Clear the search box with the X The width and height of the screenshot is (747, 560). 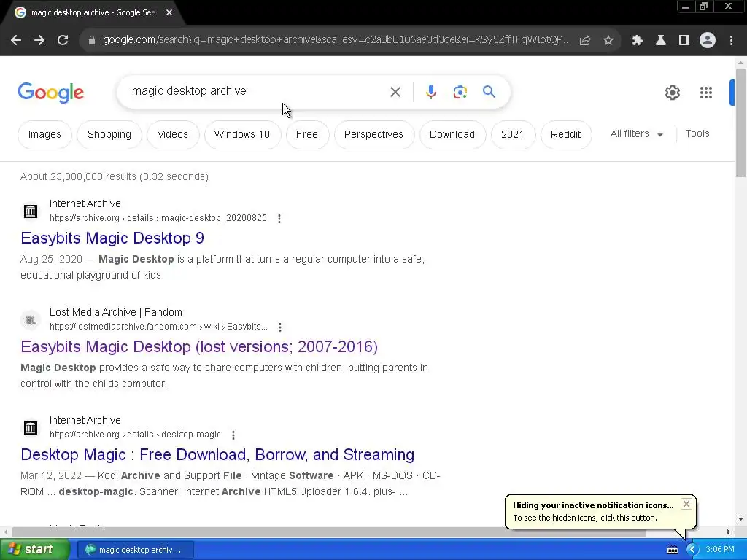click(x=395, y=92)
